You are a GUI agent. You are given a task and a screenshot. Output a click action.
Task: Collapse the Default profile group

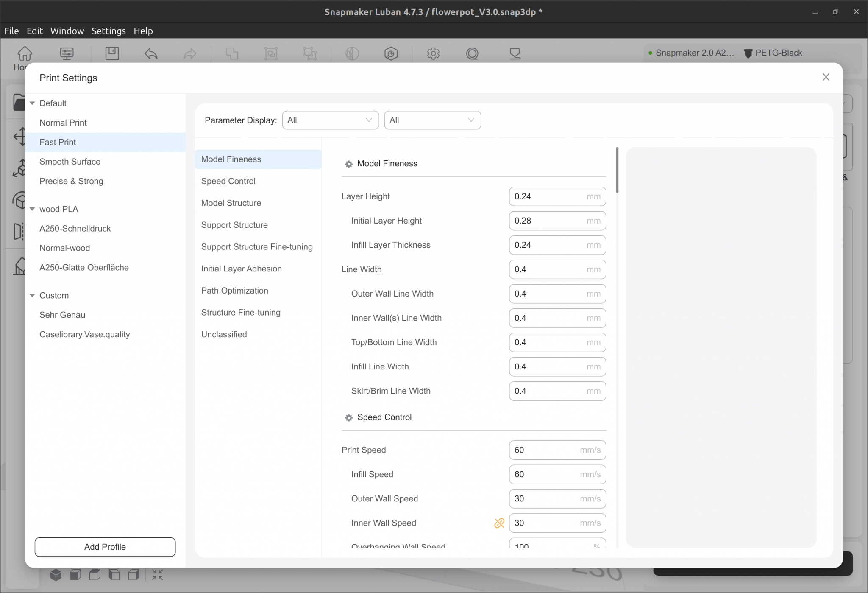(x=32, y=103)
